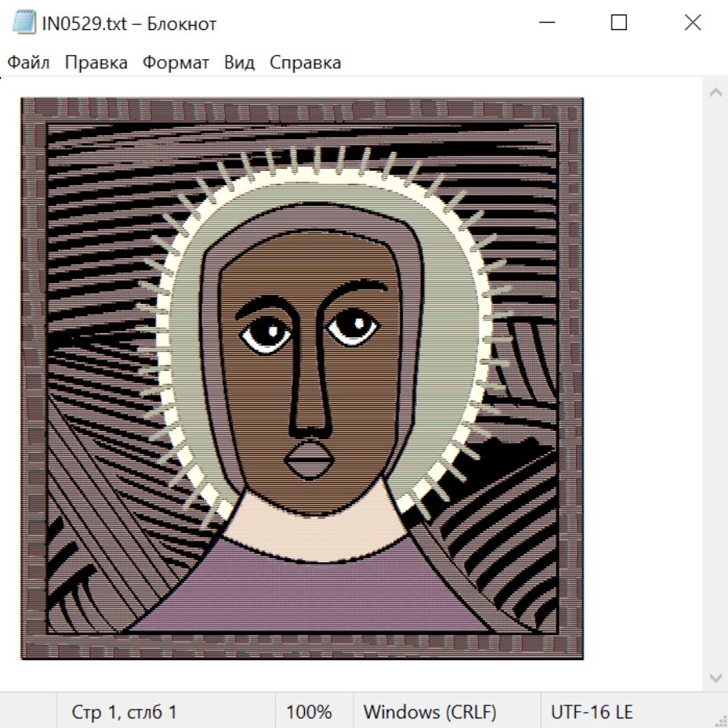The width and height of the screenshot is (728, 728).
Task: Click the scroll up arrow
Action: tap(715, 92)
